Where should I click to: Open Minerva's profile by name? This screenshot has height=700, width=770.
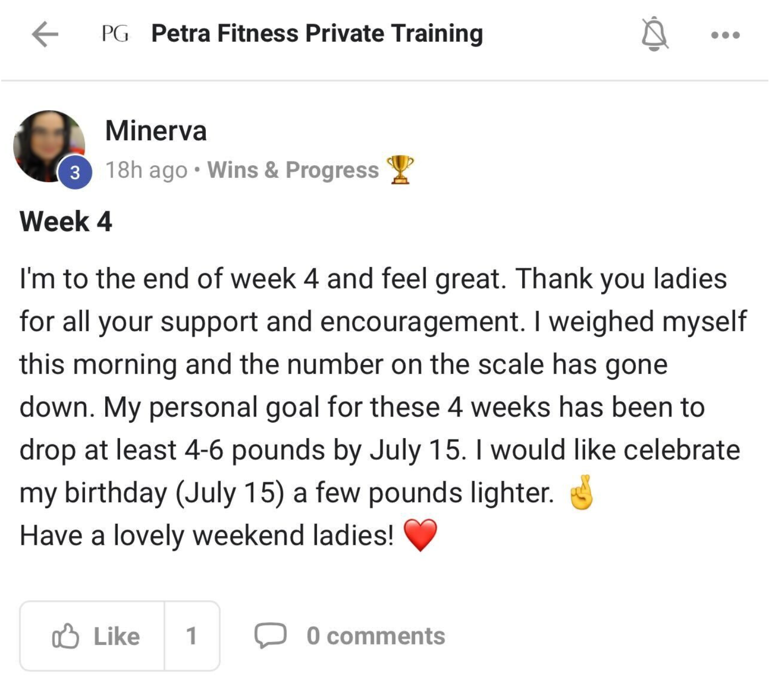tap(156, 131)
